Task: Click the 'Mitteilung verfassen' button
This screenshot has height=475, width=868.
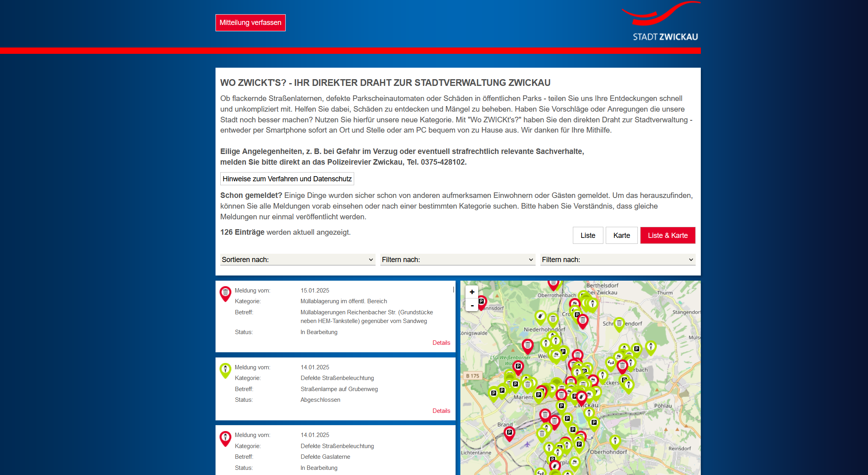Action: (x=250, y=23)
